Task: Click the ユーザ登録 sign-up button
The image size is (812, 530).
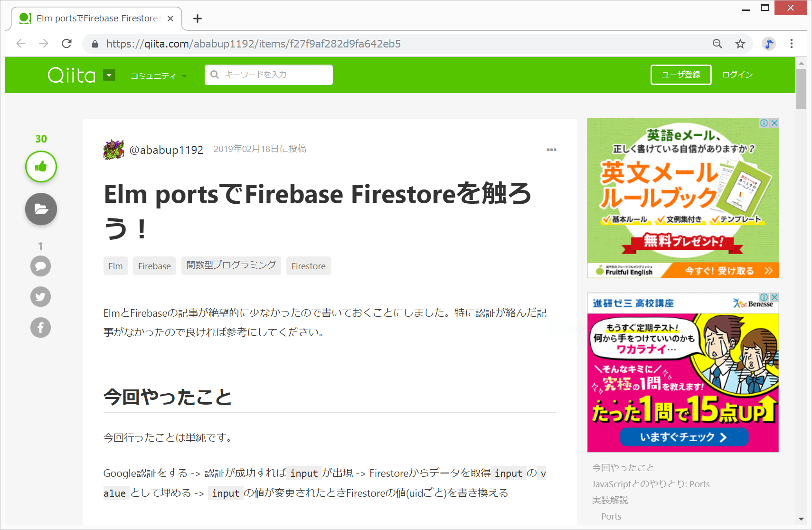Action: click(x=680, y=75)
